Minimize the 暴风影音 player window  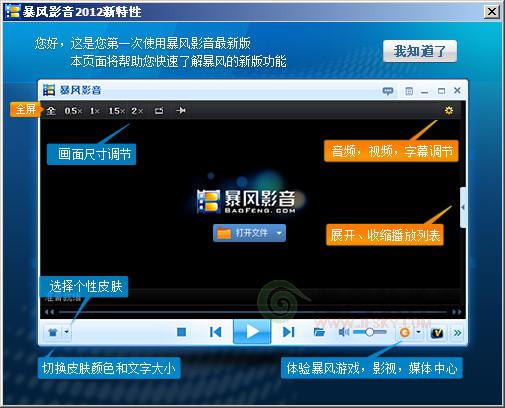[x=424, y=91]
